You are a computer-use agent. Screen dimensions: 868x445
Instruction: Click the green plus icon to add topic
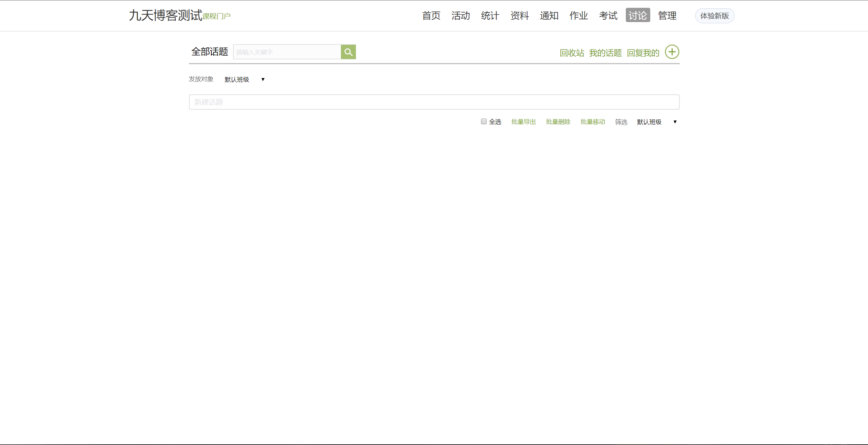672,52
